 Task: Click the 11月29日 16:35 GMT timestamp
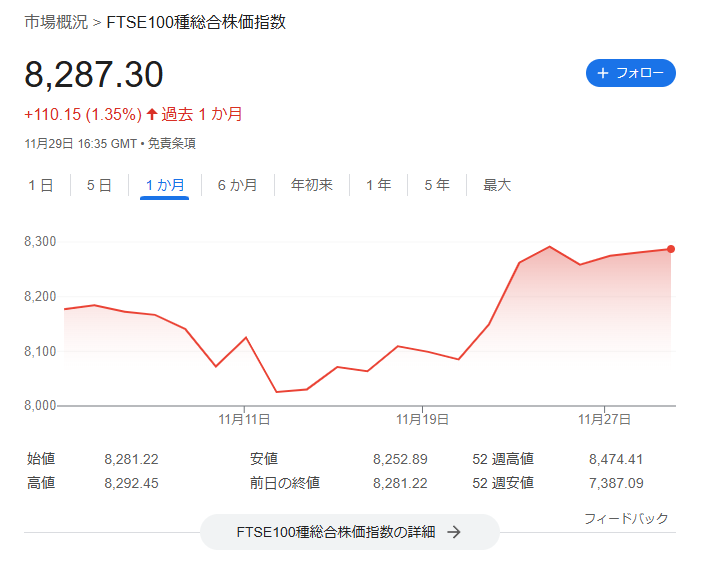[81, 144]
